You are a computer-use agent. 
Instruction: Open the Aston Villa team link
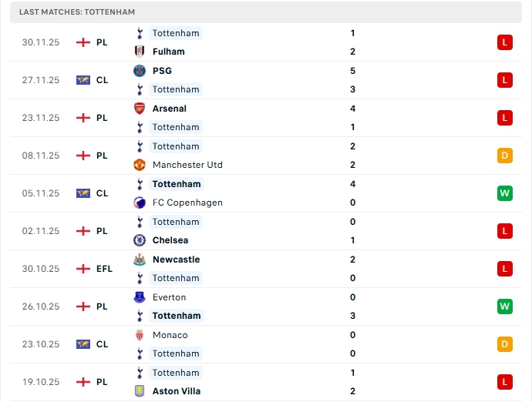tap(177, 391)
